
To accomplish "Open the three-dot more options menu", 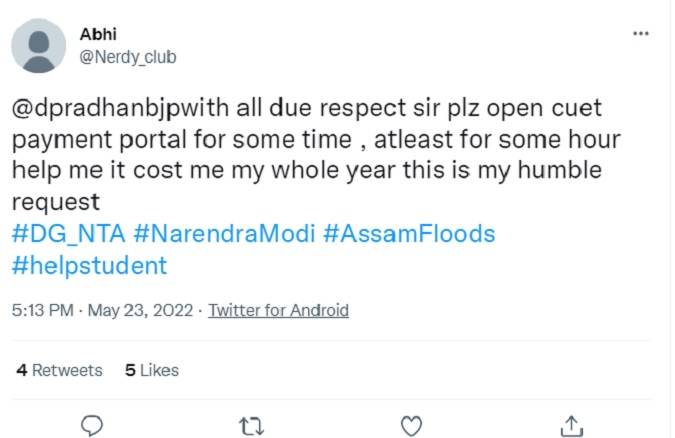I will [x=642, y=34].
